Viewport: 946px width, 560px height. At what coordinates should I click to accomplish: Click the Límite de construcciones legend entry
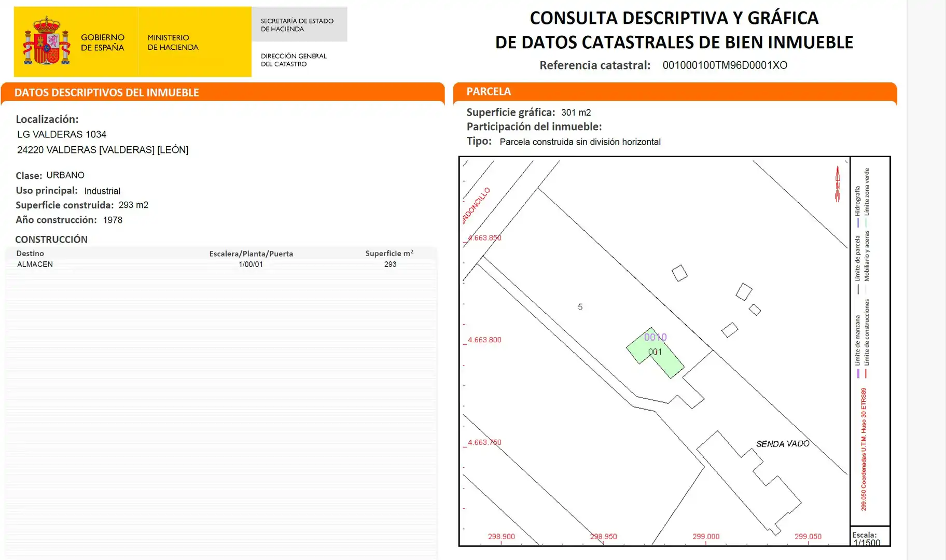(x=867, y=338)
